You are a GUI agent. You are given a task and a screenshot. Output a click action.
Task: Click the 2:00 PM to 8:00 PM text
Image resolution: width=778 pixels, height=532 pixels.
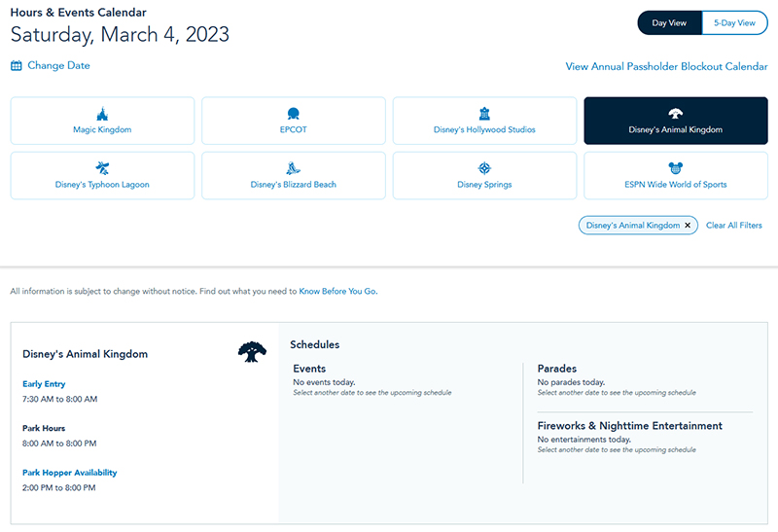click(59, 488)
